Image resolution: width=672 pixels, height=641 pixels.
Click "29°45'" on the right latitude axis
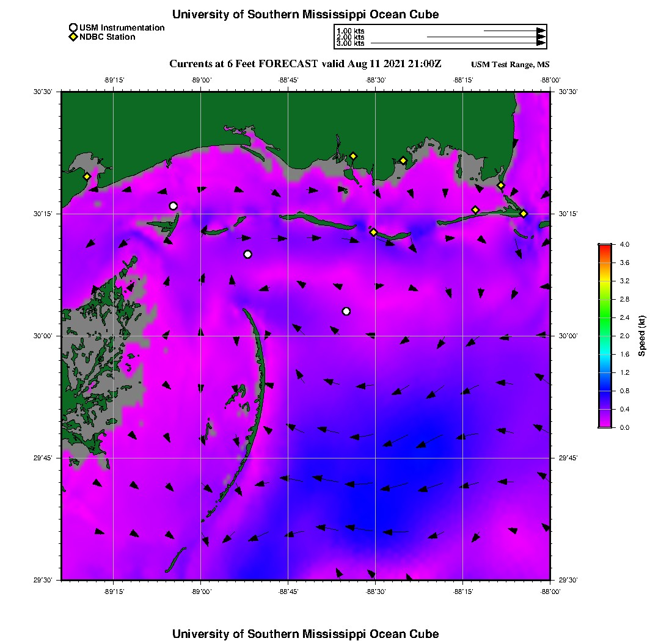[568, 458]
